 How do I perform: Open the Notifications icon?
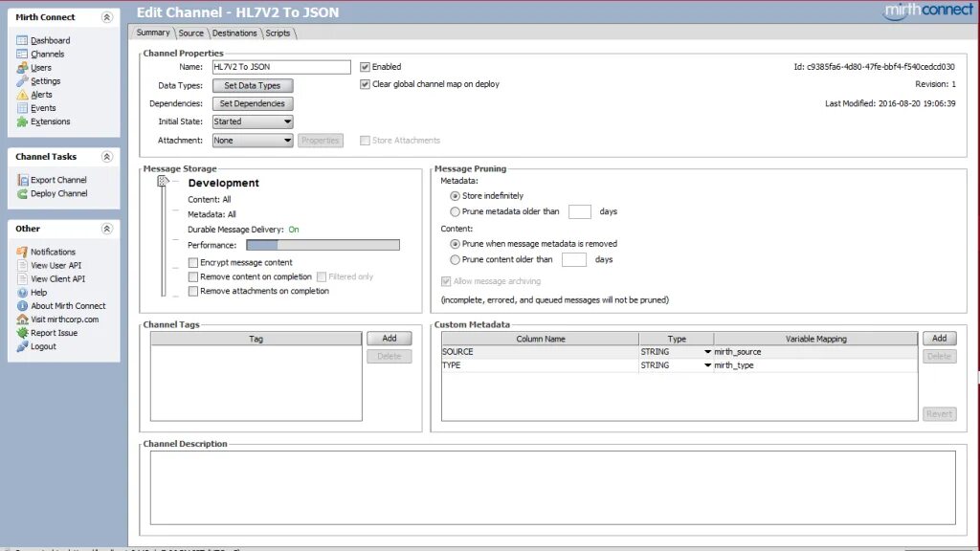click(x=22, y=252)
